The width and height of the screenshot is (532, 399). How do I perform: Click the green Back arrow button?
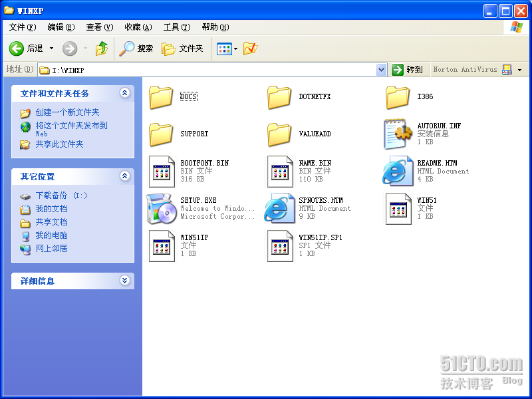[x=16, y=49]
